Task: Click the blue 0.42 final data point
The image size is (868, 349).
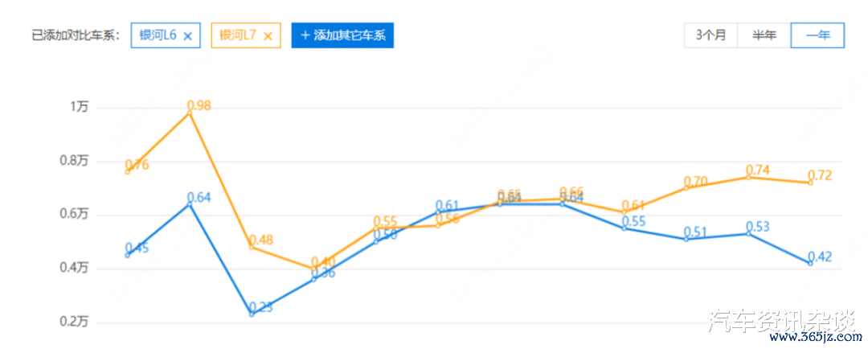Action: [810, 263]
